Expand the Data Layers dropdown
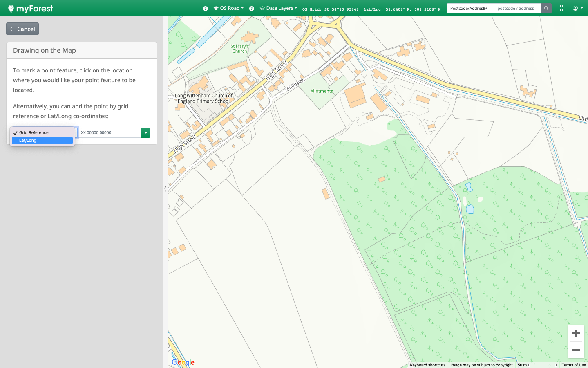The width and height of the screenshot is (588, 368). (279, 8)
